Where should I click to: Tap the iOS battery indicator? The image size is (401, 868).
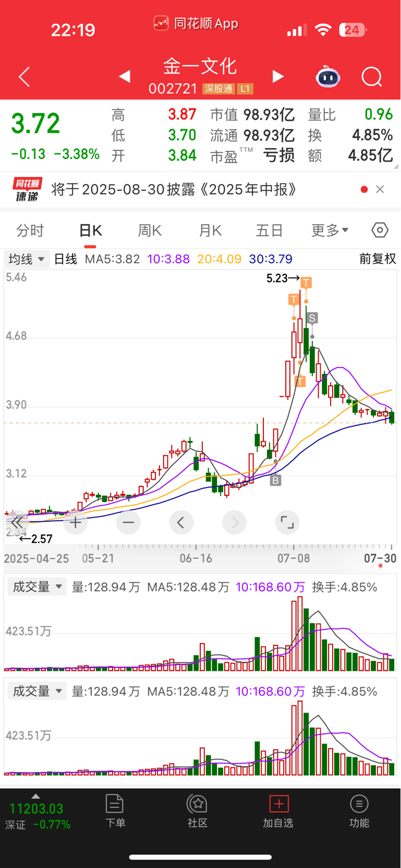353,30
